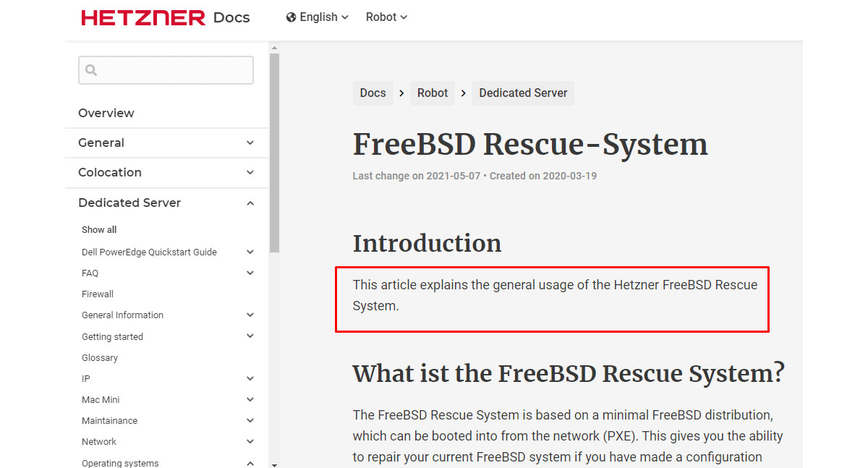Click the sidebar scrollbar down arrow
The height and width of the screenshot is (468, 868).
274,464
